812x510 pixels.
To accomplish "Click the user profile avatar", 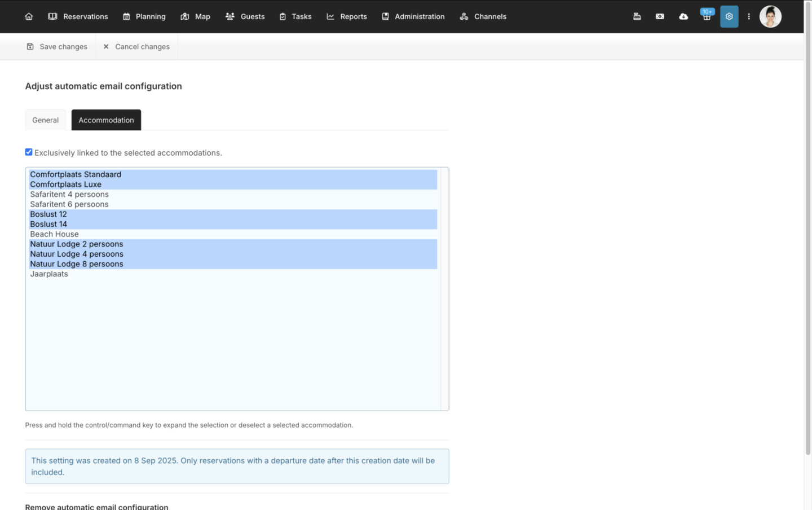I will pyautogui.click(x=770, y=16).
